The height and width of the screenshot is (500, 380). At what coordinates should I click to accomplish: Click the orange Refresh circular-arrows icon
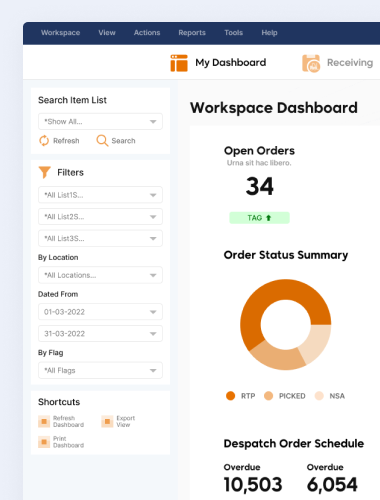[44, 141]
